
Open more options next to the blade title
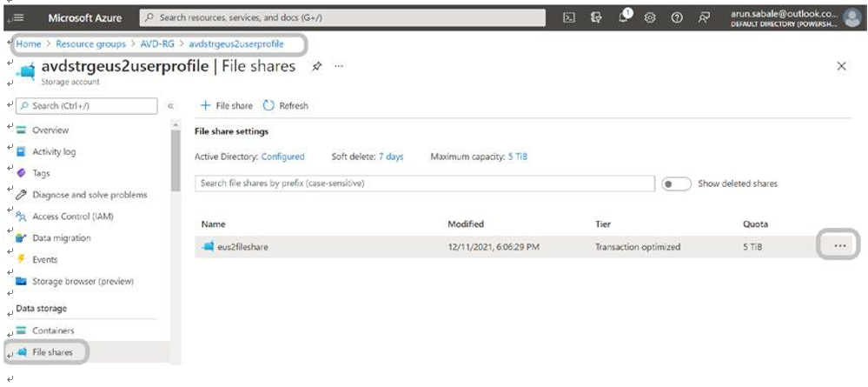pos(339,66)
